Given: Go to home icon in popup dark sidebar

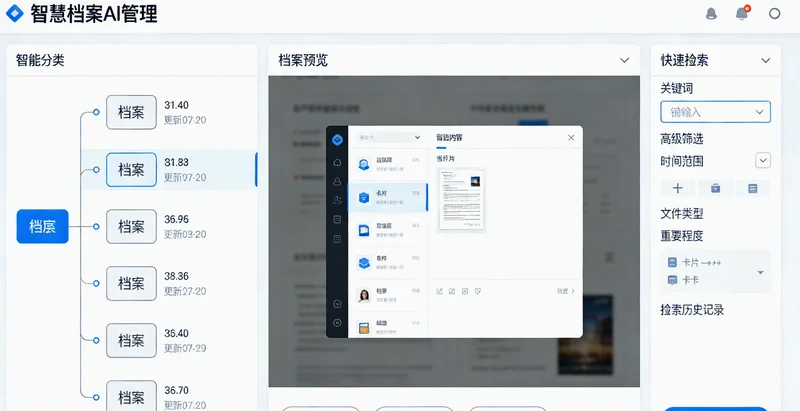Looking at the screenshot, I should 337,163.
